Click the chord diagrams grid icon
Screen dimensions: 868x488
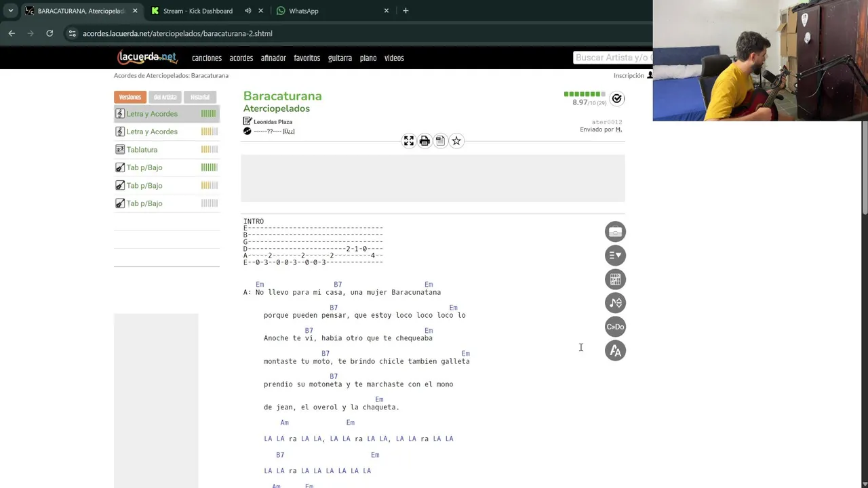pyautogui.click(x=615, y=279)
